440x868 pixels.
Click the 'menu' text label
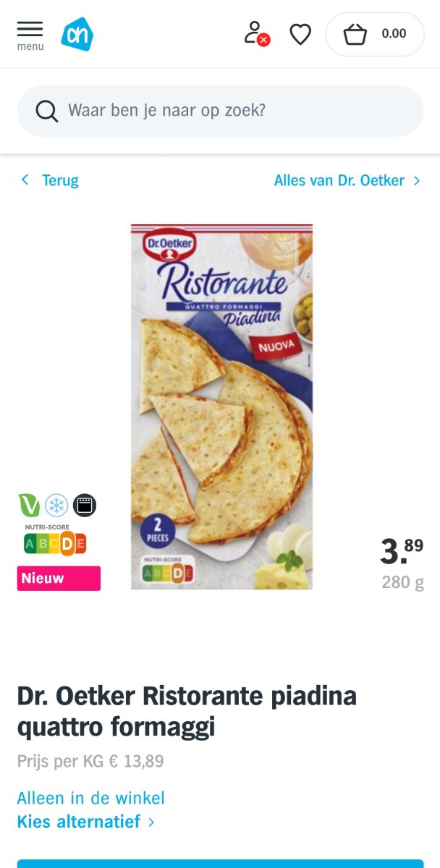click(x=30, y=46)
